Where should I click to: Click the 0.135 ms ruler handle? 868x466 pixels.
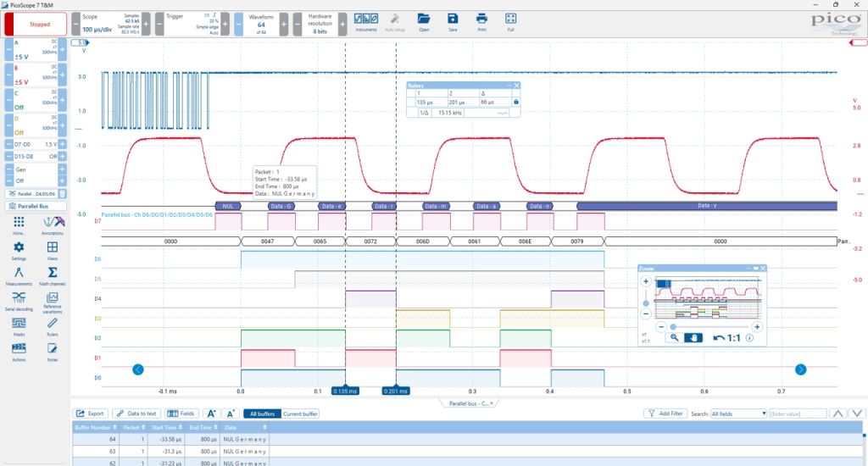[x=345, y=391]
